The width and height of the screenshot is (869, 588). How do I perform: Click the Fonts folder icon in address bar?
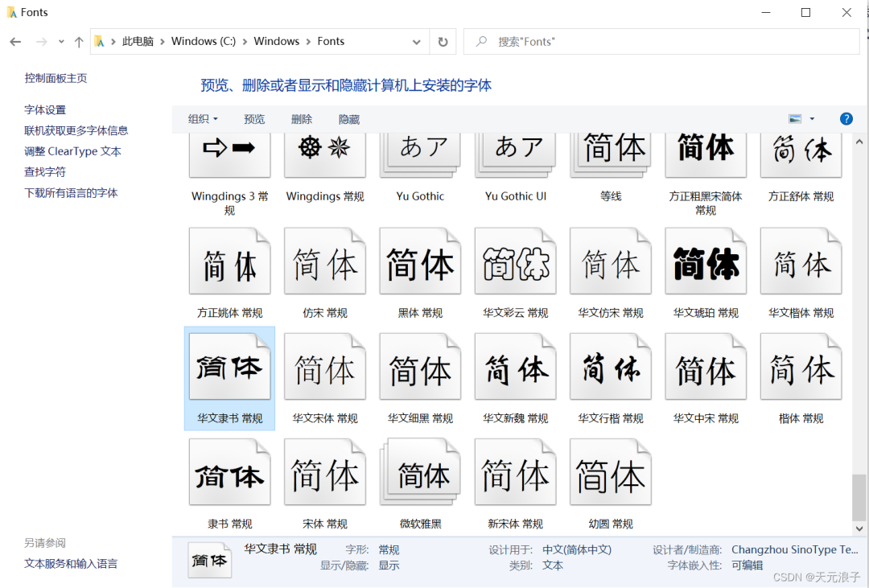[100, 41]
